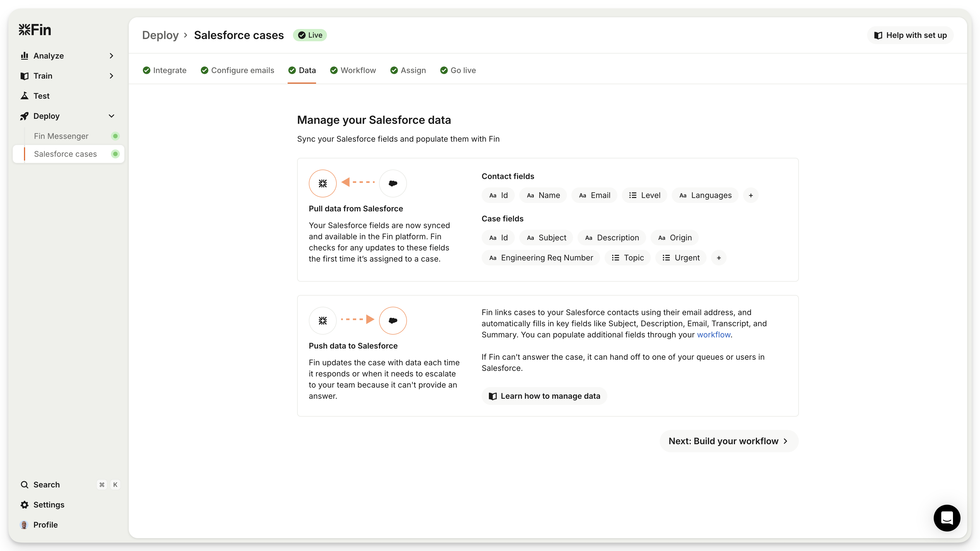Open Help with set up

(910, 35)
